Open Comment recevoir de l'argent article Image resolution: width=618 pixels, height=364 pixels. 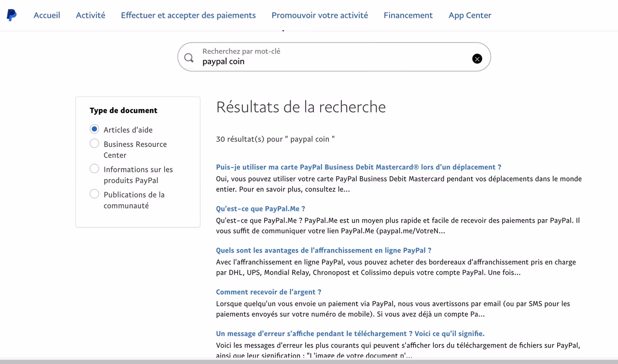click(x=268, y=292)
